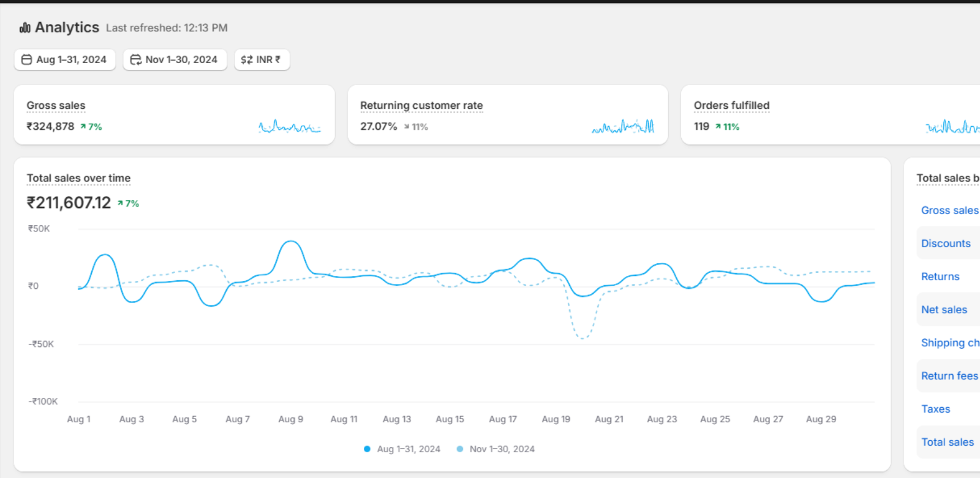This screenshot has height=478, width=980.
Task: Click the green up arrow beside ₹211,607.12
Action: (x=121, y=203)
